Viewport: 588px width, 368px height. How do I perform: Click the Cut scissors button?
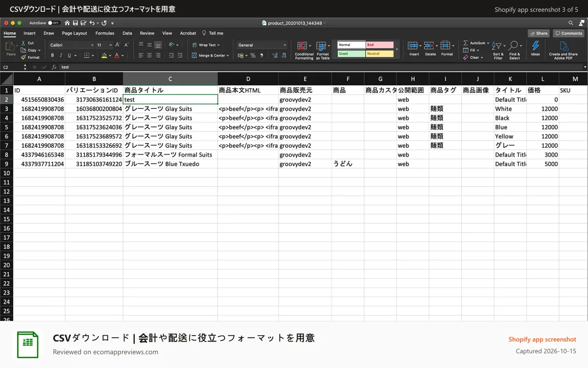click(x=28, y=43)
